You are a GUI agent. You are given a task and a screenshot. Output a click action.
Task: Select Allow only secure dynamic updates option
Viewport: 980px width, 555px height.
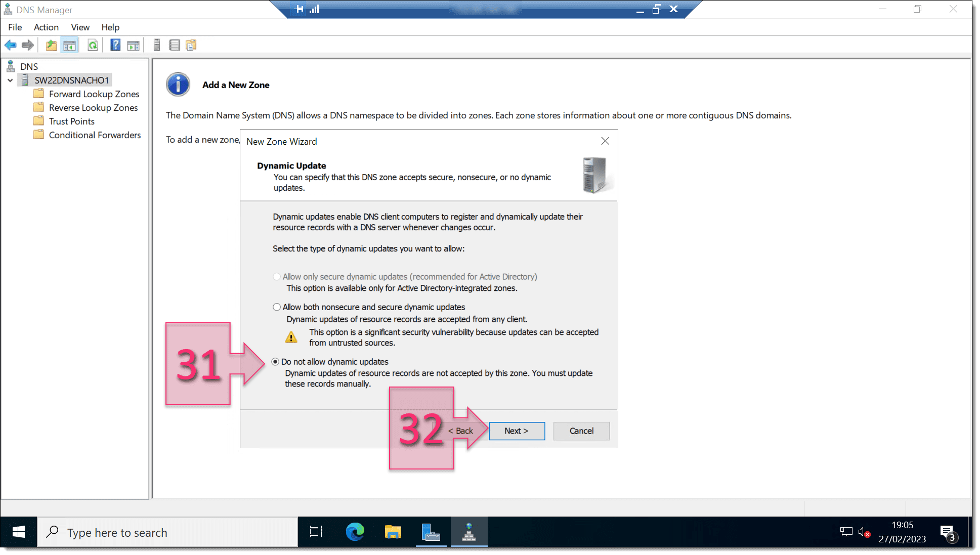click(277, 277)
